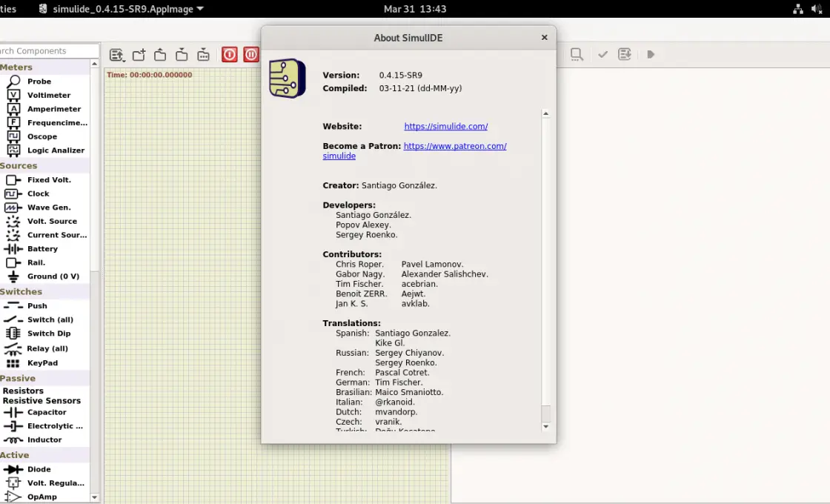Click the component list scroll down arrow
This screenshot has width=830, height=504.
[x=95, y=497]
